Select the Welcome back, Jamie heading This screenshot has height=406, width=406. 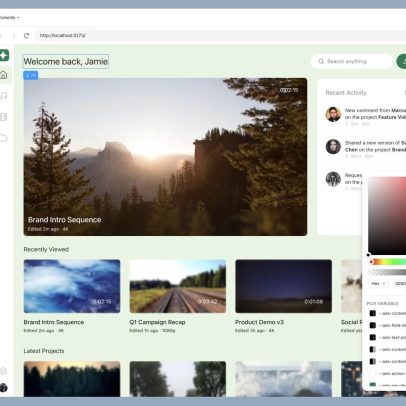(66, 62)
